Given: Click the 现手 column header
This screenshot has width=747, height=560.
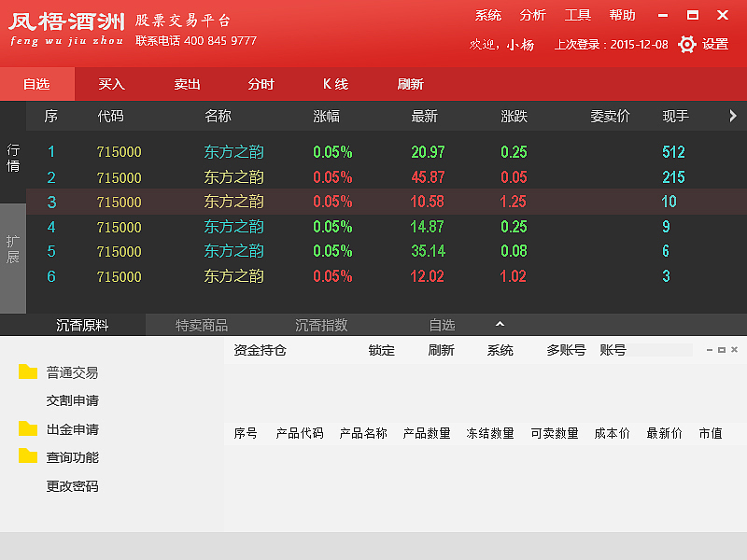Looking at the screenshot, I should [x=675, y=116].
